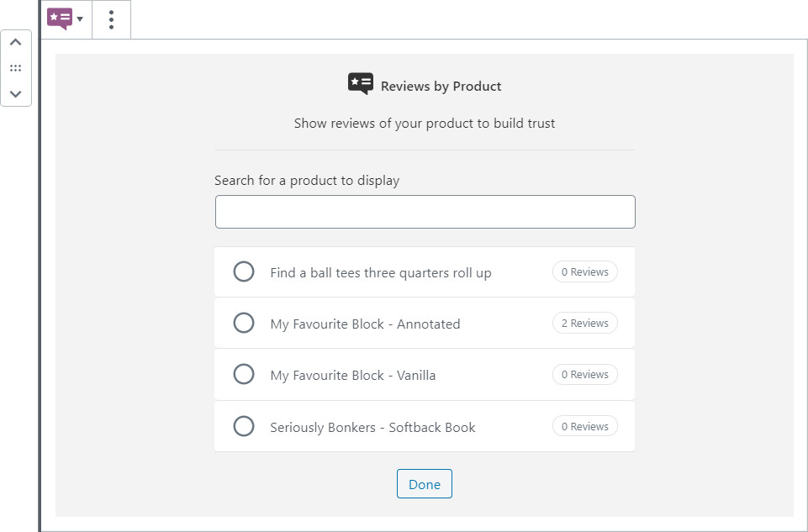Click the Done button
The image size is (808, 532).
point(425,484)
